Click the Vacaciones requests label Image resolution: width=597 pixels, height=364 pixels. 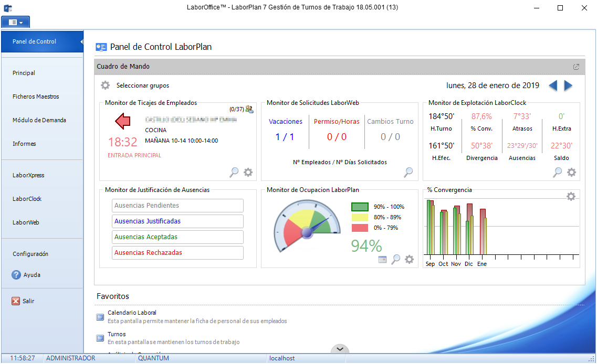(x=286, y=122)
